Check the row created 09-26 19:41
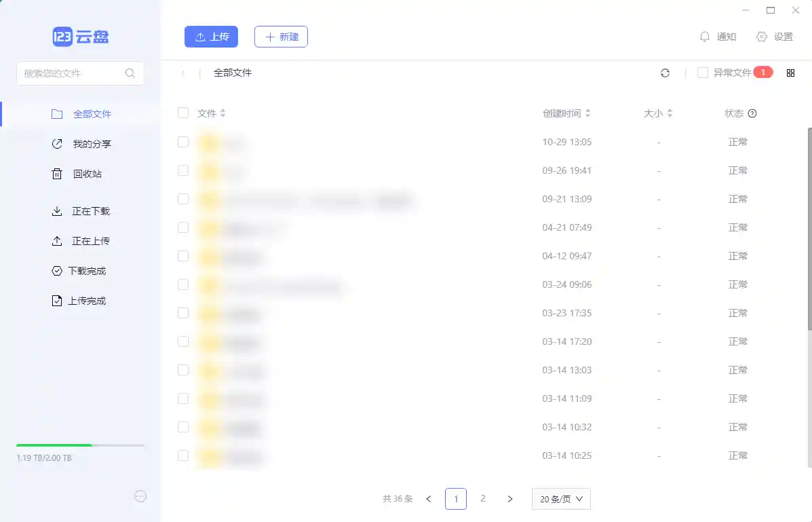Image resolution: width=812 pixels, height=522 pixels. [x=183, y=170]
